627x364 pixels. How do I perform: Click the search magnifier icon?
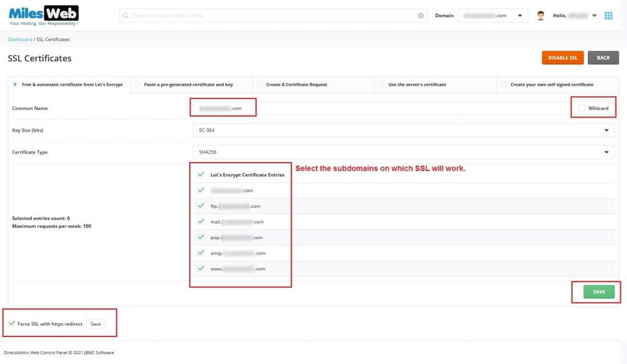coord(126,15)
